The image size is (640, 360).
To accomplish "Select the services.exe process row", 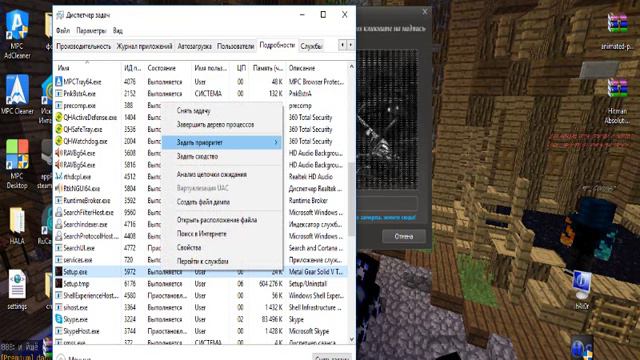I will [x=201, y=260].
